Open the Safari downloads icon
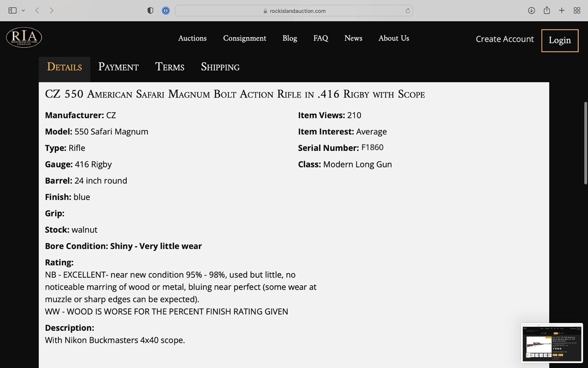The height and width of the screenshot is (368, 588). pyautogui.click(x=531, y=11)
